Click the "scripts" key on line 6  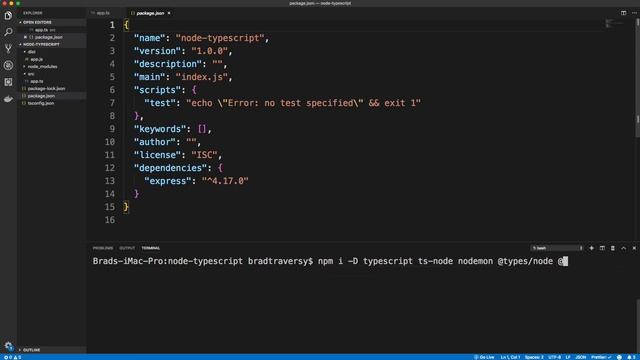point(157,90)
